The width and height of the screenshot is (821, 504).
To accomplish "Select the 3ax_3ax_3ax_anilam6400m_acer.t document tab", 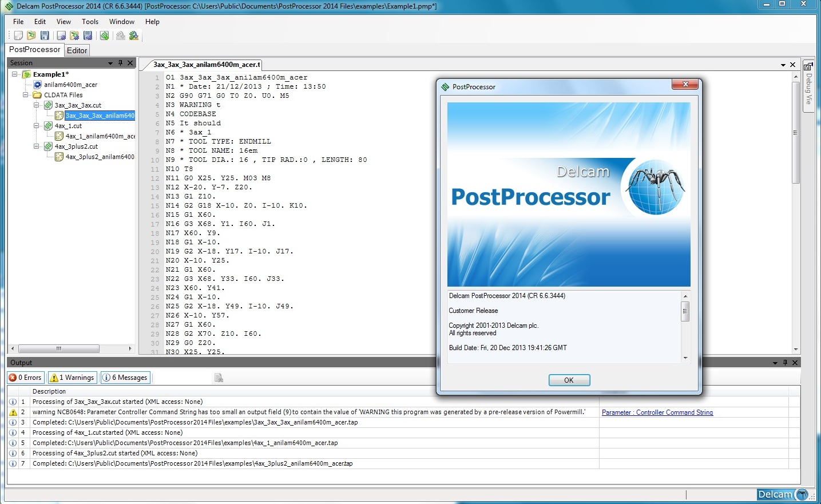I will 207,65.
